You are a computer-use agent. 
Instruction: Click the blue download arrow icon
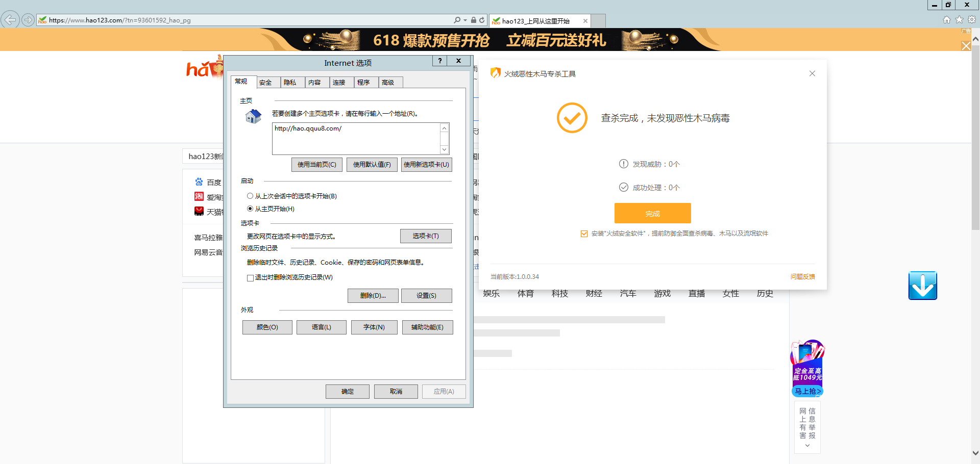(x=922, y=286)
